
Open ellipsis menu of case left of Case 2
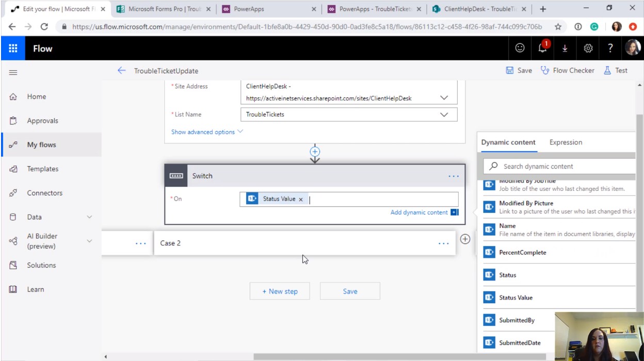140,243
